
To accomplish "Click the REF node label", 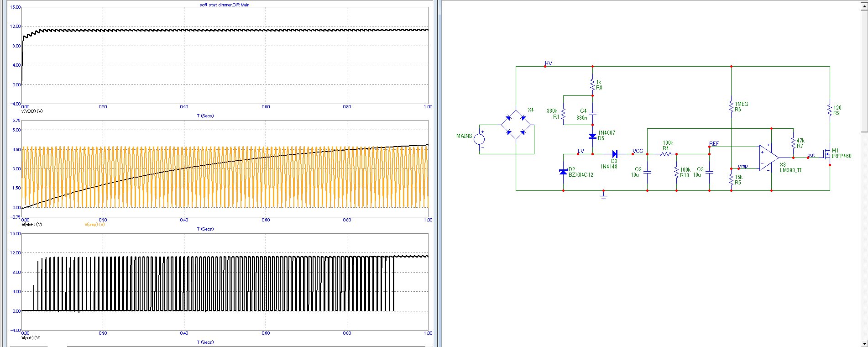I will 714,144.
